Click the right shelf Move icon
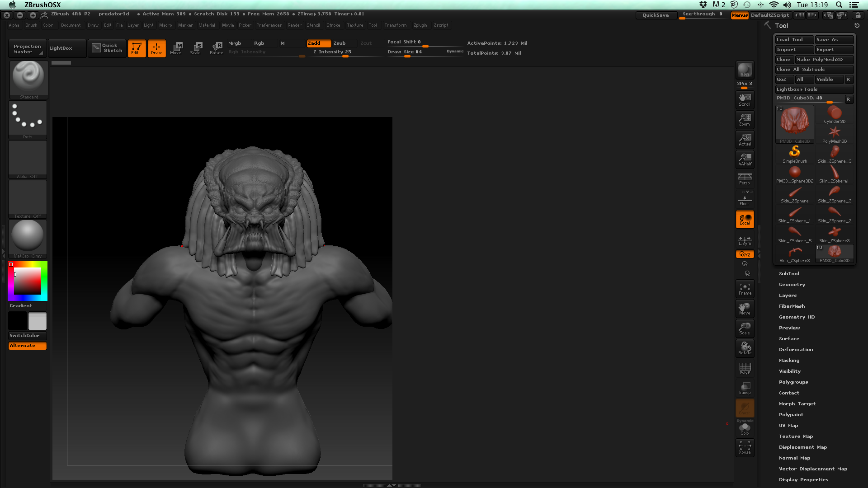Screen dimensions: 868x488 click(745, 309)
